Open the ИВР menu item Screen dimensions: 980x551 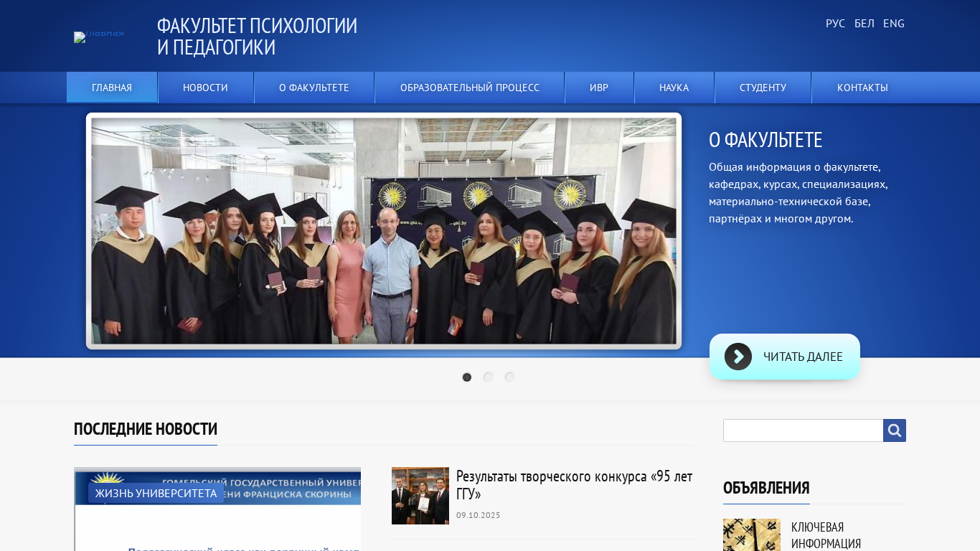(599, 88)
